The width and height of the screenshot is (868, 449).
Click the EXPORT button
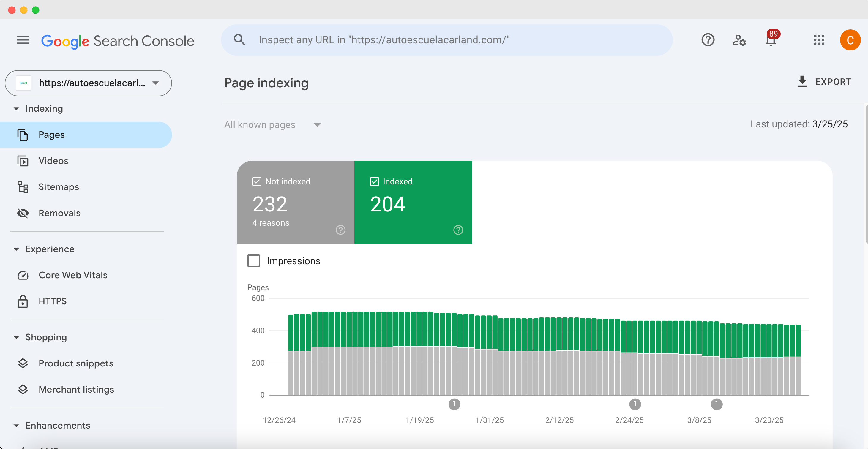click(824, 81)
